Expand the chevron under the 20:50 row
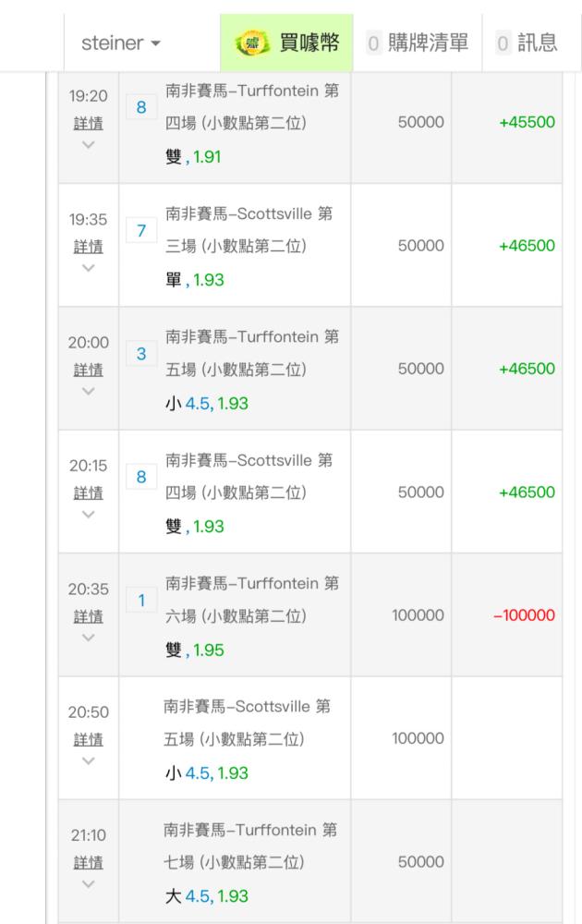 tap(89, 760)
